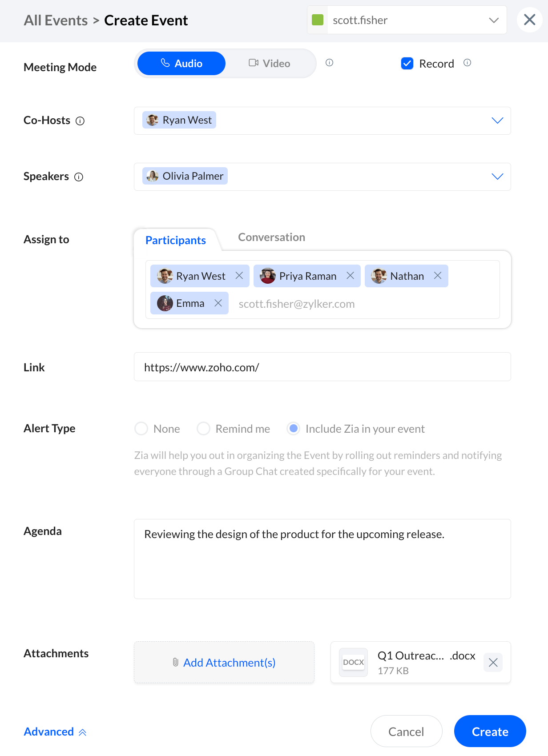Switch to the Conversation tab
548x756 pixels.
click(x=271, y=237)
